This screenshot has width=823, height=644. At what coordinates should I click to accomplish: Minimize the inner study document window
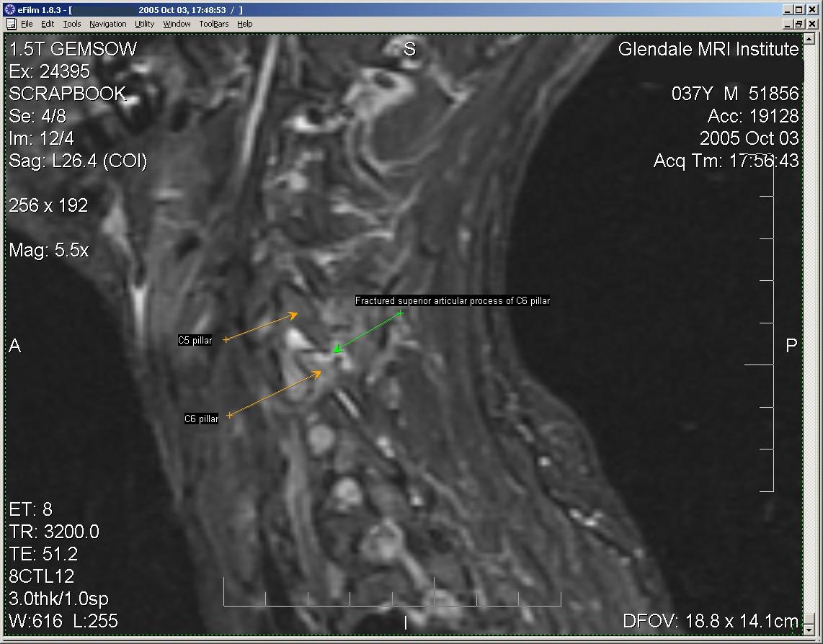click(x=787, y=24)
